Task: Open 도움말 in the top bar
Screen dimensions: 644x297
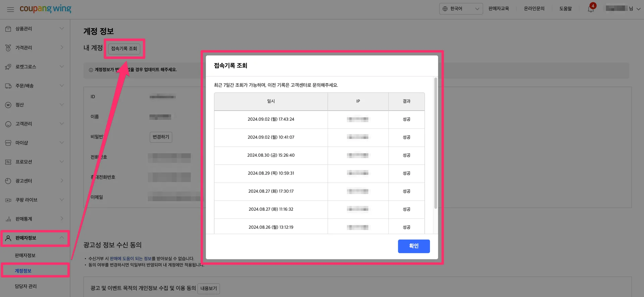Action: 566,9
